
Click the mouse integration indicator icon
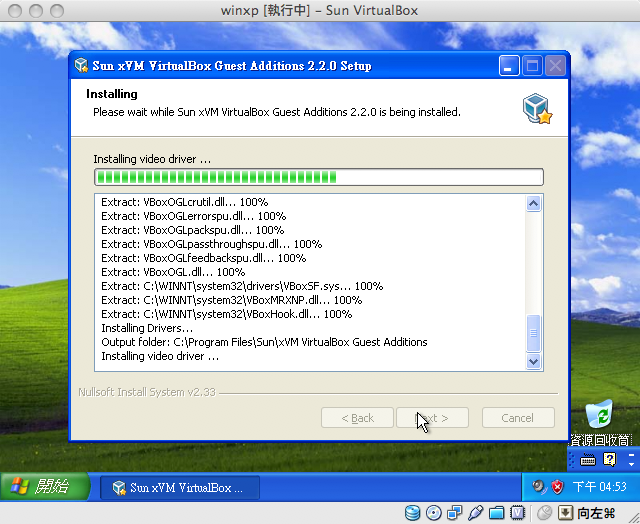click(x=544, y=513)
